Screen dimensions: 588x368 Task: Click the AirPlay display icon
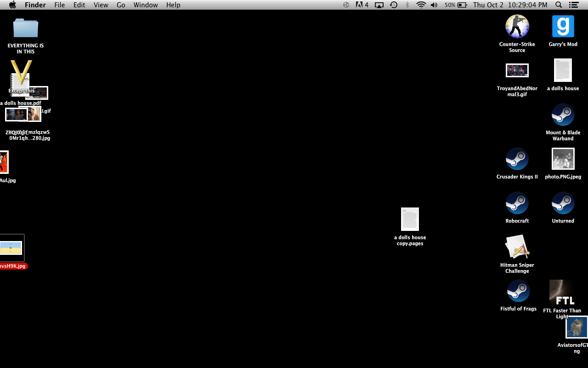tap(379, 5)
